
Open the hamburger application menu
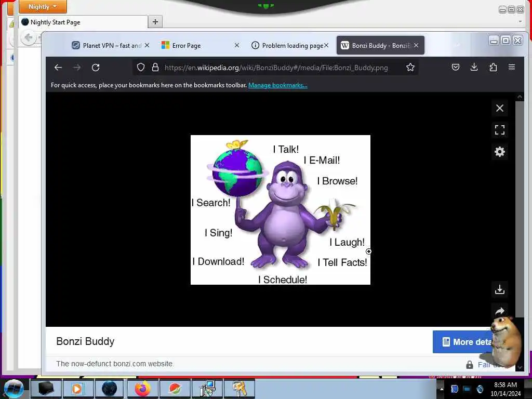pos(512,67)
